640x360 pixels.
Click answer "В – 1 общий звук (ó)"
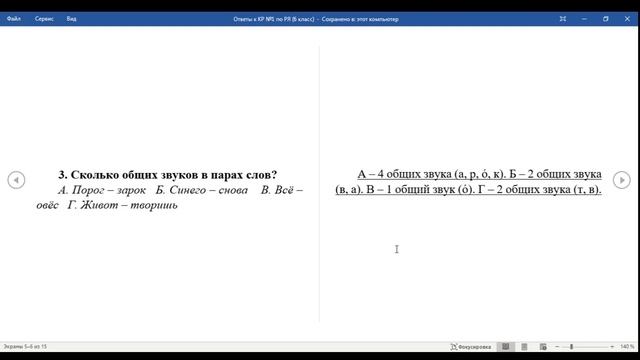pos(420,190)
